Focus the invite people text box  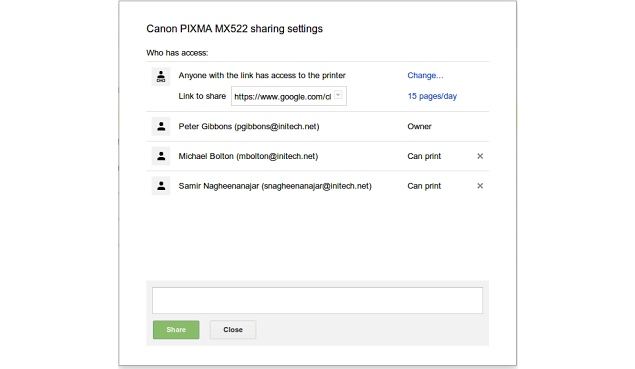point(318,301)
